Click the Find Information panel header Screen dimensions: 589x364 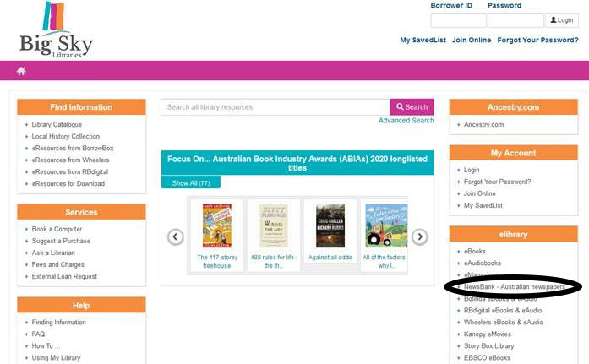point(81,107)
